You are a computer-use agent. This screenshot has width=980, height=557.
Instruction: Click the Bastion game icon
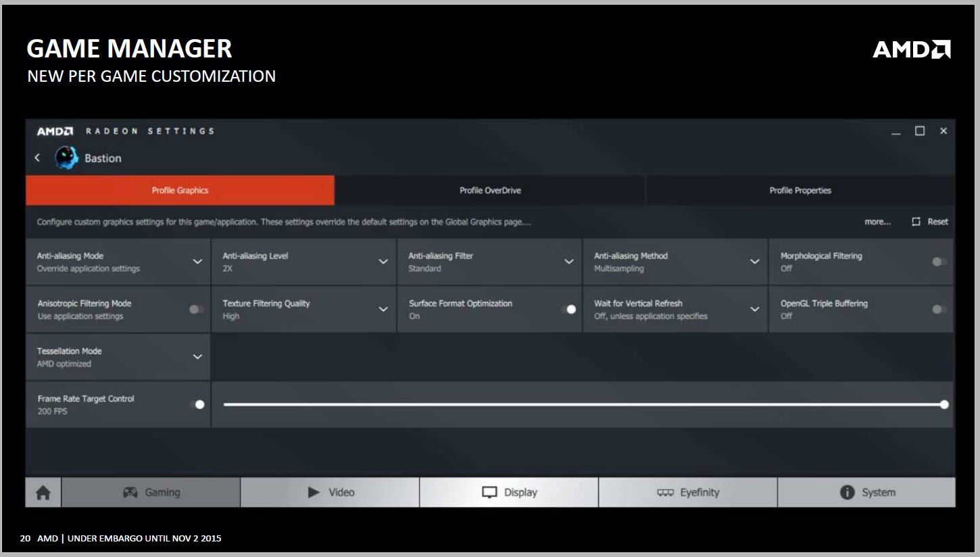[66, 158]
